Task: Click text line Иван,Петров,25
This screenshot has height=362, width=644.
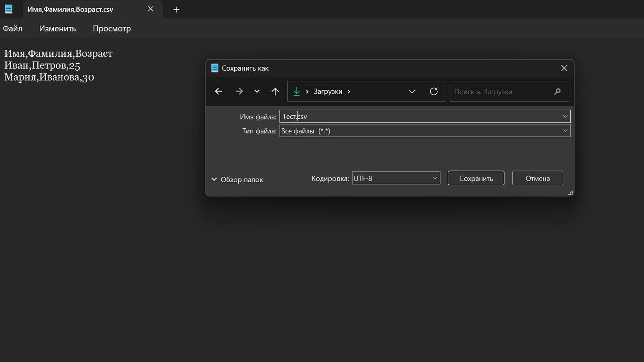Action: (x=42, y=65)
